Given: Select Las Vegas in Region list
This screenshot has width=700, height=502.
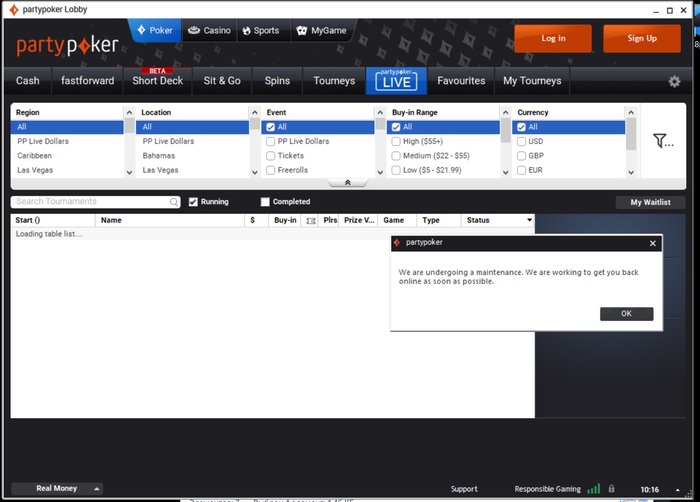Looking at the screenshot, I should (x=67, y=170).
